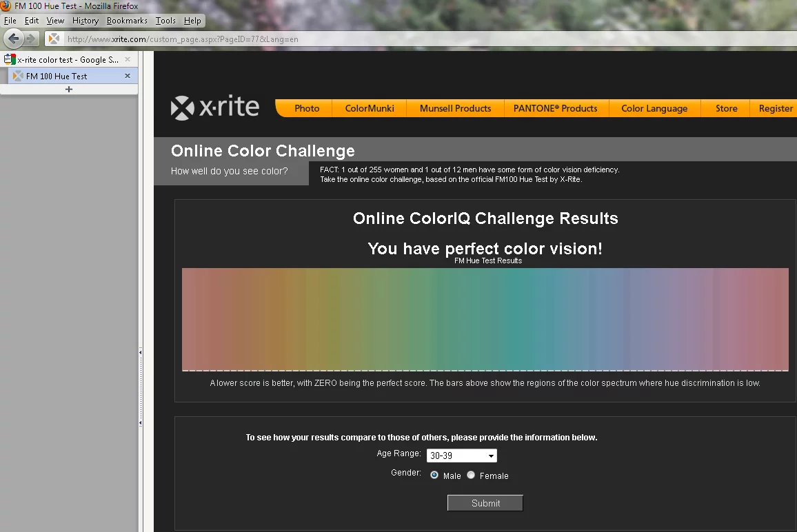
Task: Select the Female radio button
Action: coord(471,475)
